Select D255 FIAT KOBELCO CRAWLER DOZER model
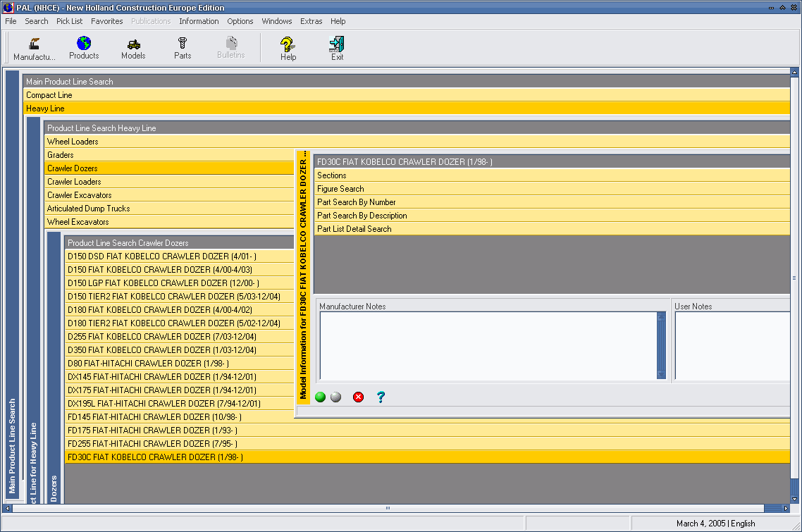The width and height of the screenshot is (802, 532). click(180, 337)
